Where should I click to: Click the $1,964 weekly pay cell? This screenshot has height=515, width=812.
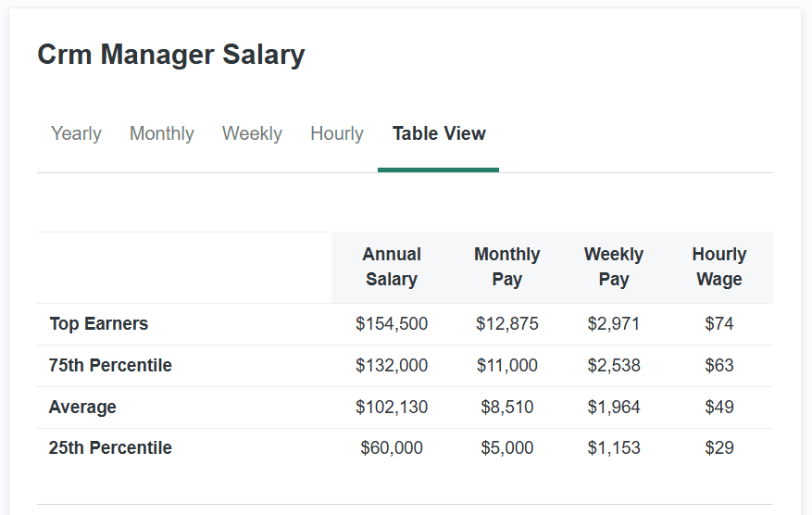(614, 408)
